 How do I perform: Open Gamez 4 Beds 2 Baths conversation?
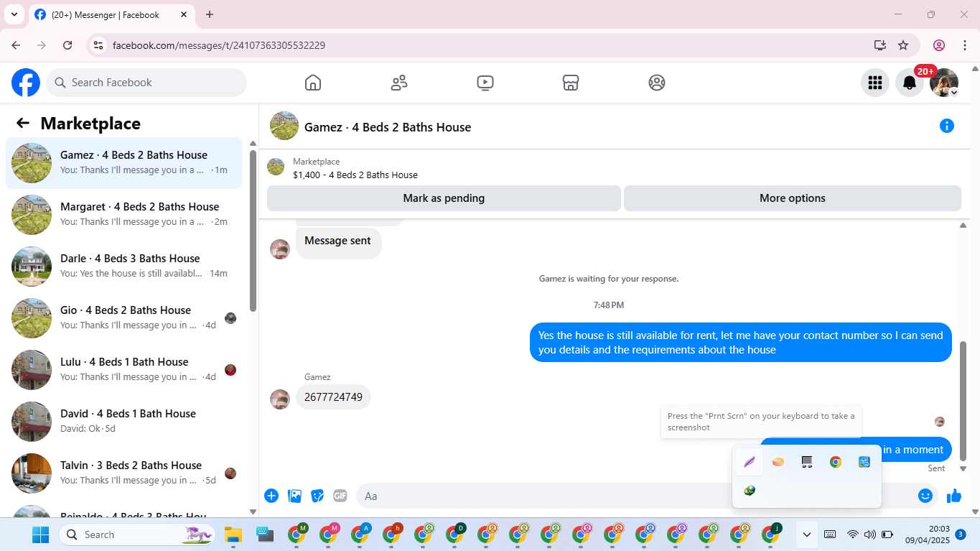(124, 163)
